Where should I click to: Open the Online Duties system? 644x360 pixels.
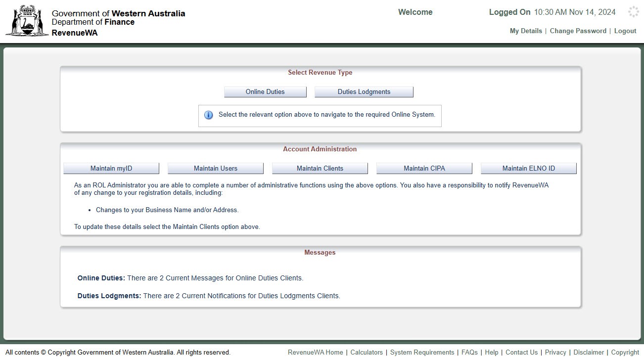click(265, 92)
